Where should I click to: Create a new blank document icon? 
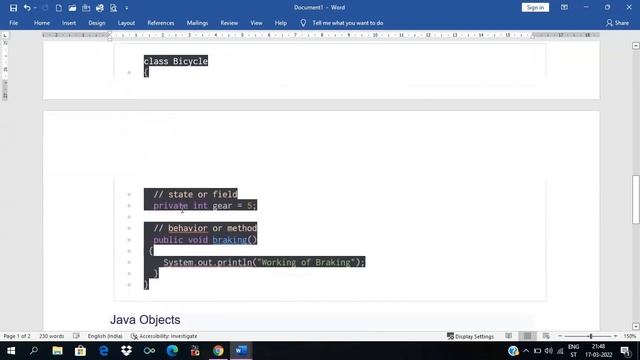pyautogui.click(x=58, y=8)
